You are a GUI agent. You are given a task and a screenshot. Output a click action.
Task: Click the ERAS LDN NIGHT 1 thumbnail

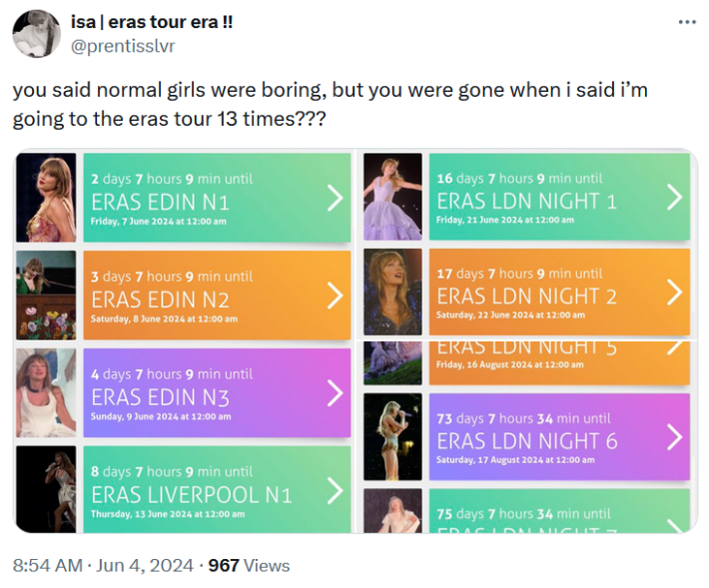tap(392, 198)
